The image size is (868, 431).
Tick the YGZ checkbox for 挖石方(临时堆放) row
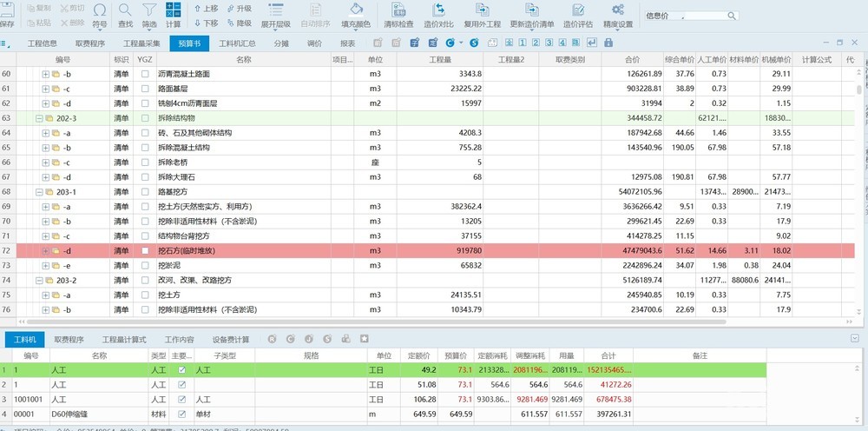(145, 251)
